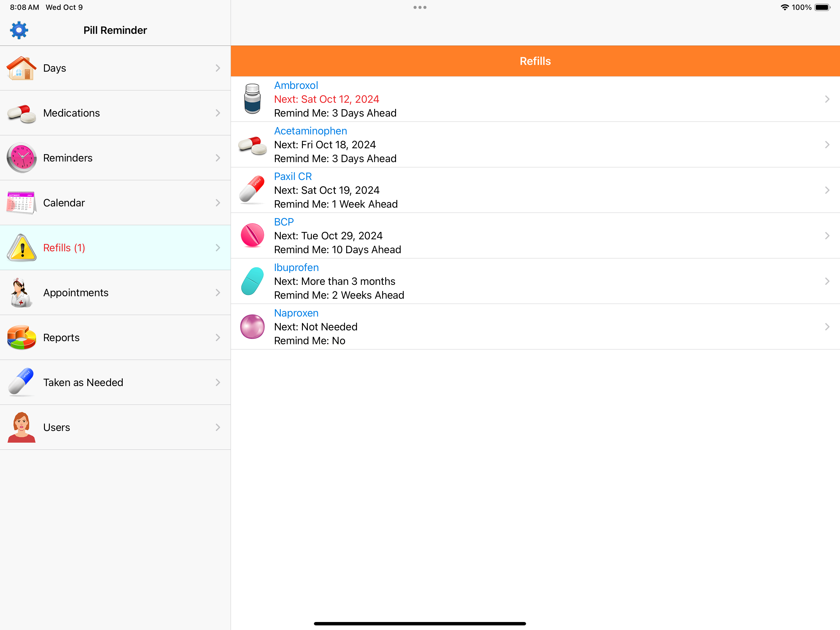The width and height of the screenshot is (840, 630).
Task: Tap 'Remind Me: 2 Weeks Ahead' text
Action: tap(339, 295)
